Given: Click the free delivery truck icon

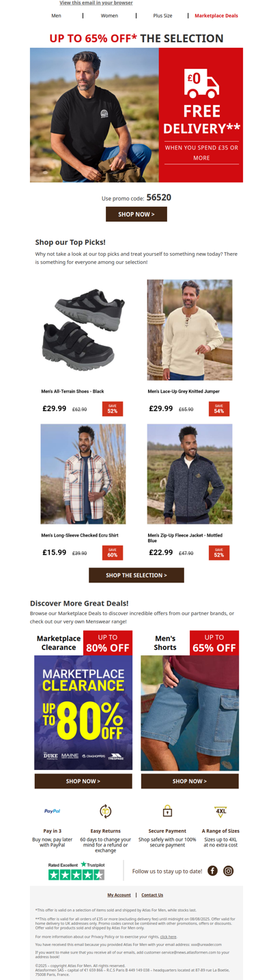Looking at the screenshot, I should click(x=201, y=83).
